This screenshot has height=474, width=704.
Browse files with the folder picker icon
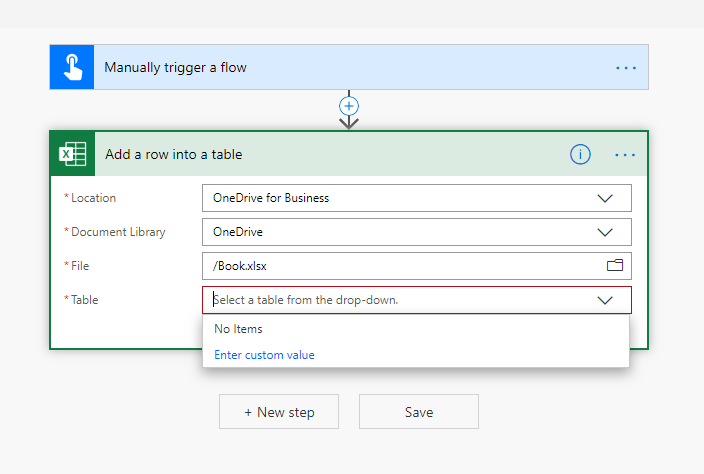615,266
